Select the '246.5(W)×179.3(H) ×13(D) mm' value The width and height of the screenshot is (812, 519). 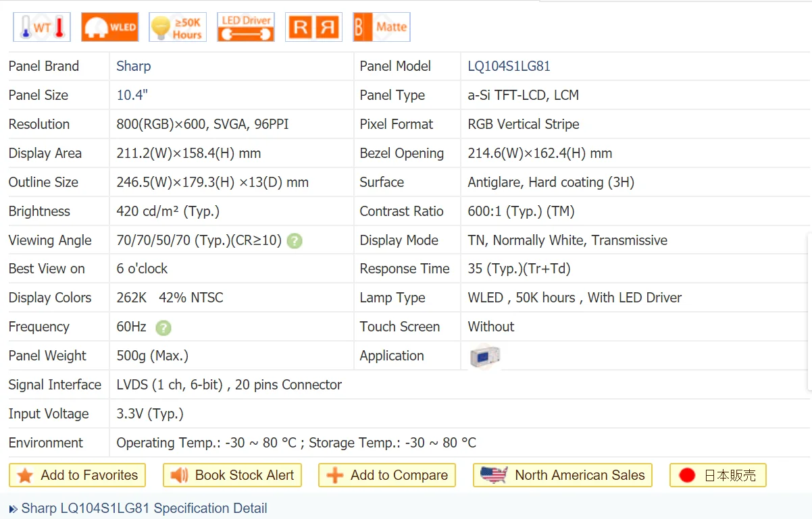pyautogui.click(x=213, y=182)
